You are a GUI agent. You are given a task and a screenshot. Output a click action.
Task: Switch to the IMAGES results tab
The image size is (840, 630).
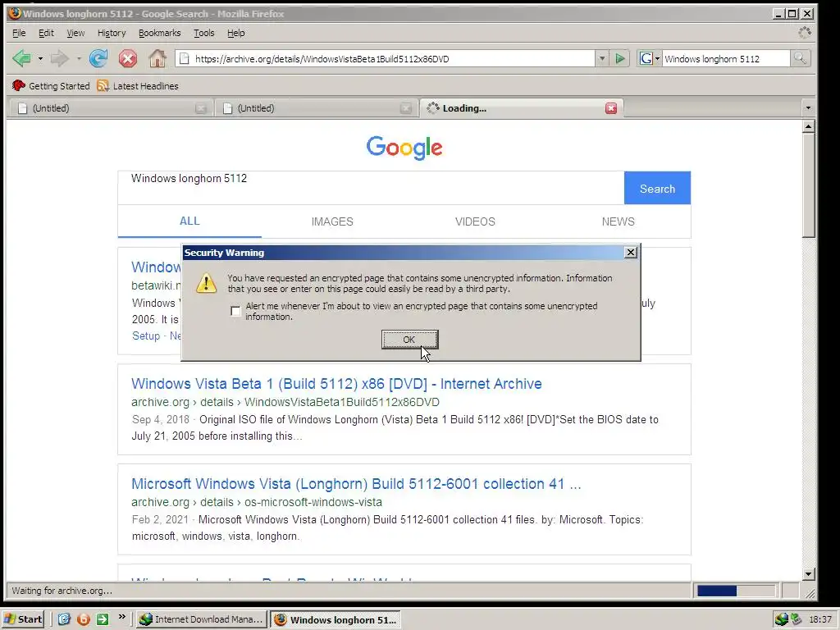[332, 221]
